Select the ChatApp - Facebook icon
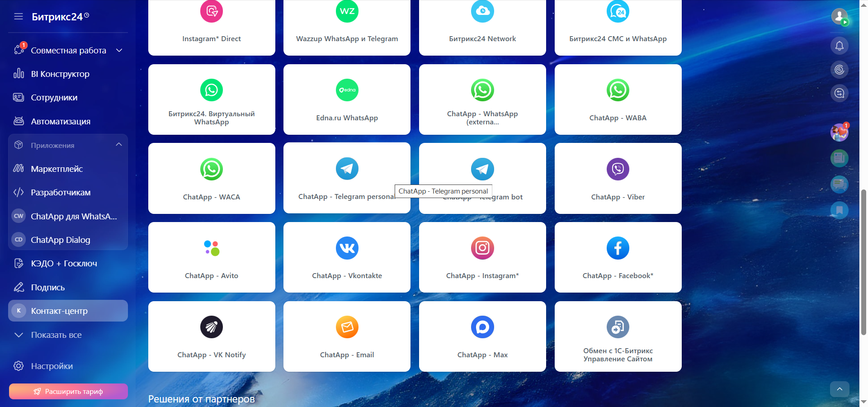 [x=618, y=248]
